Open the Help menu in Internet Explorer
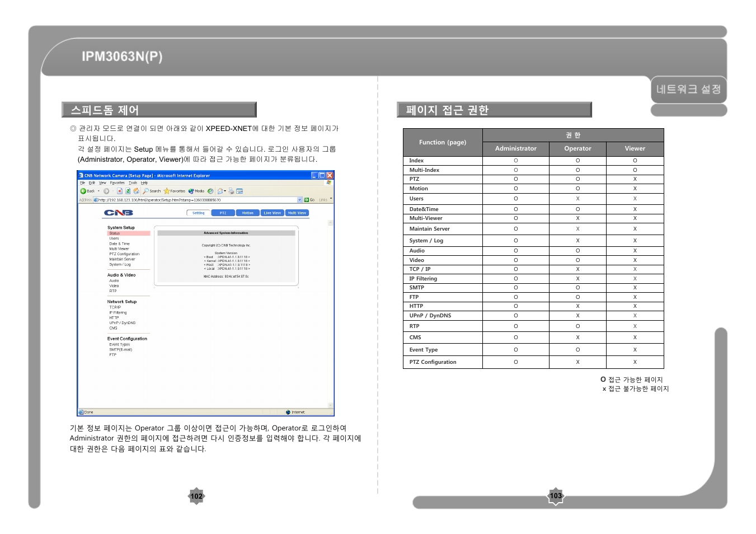 [x=144, y=182]
